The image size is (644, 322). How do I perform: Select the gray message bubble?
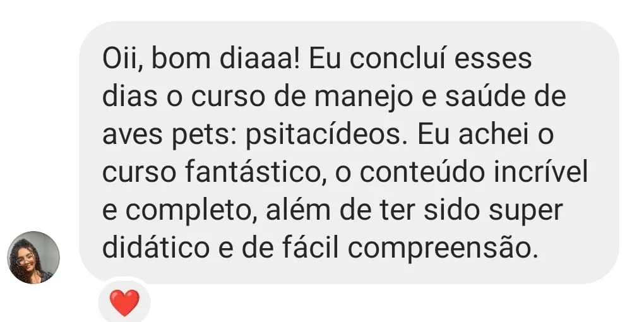point(349,152)
